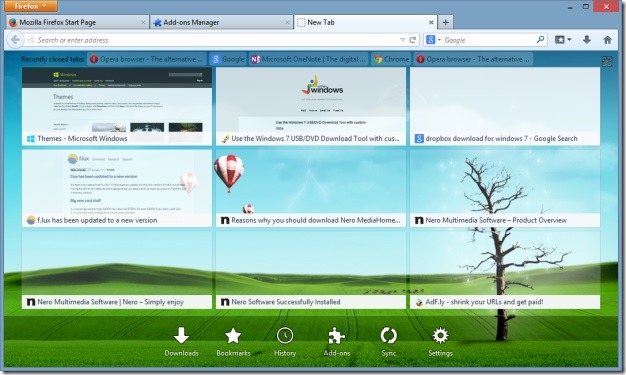Screen dimensions: 626x375
Task: Open Nero Multimedia Software Product Overview thumbnail
Action: pos(505,188)
